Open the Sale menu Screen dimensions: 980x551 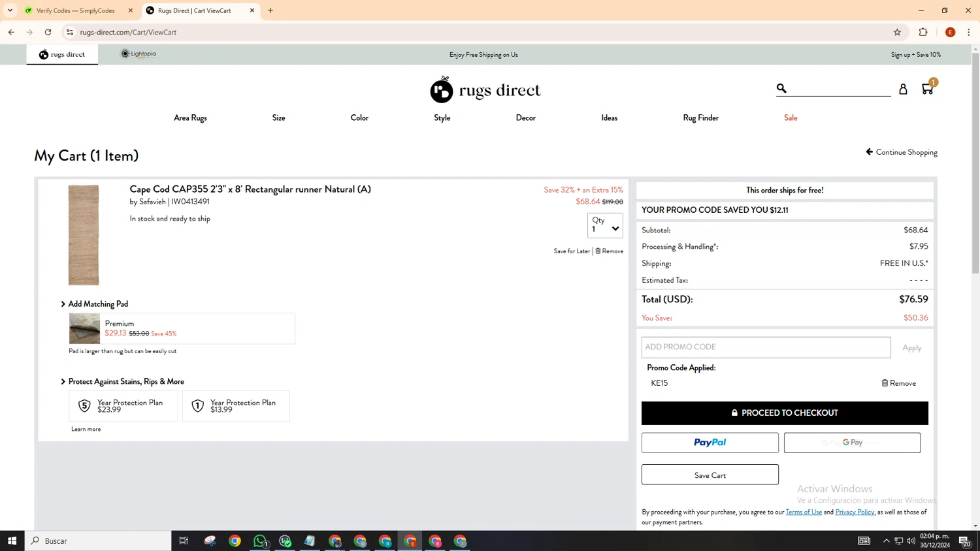791,118
